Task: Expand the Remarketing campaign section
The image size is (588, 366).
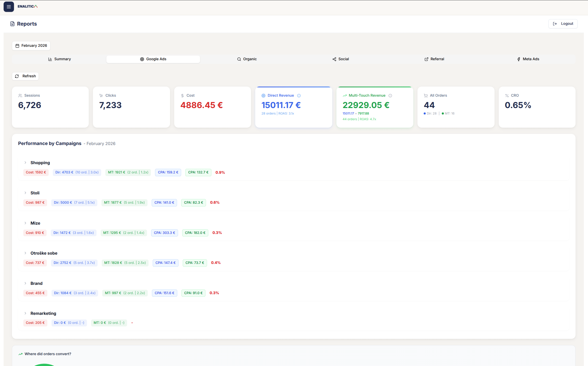Action: (25, 313)
